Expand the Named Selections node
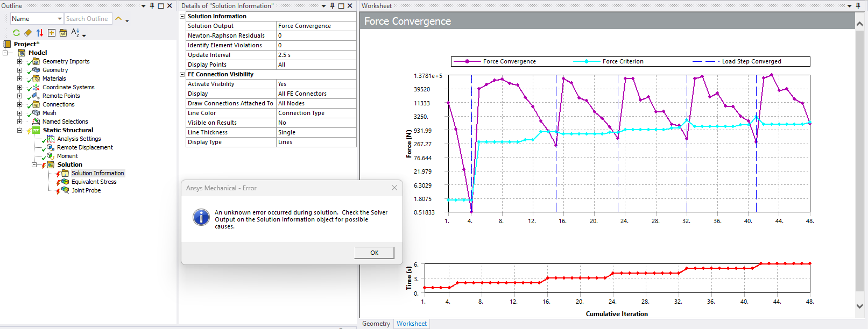 pyautogui.click(x=20, y=121)
